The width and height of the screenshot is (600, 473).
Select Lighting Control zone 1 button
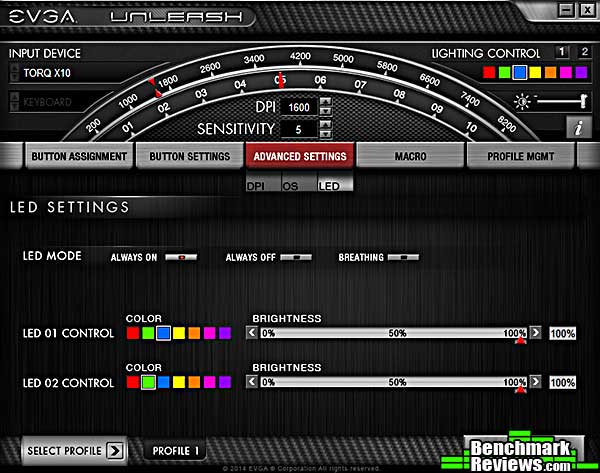point(562,52)
